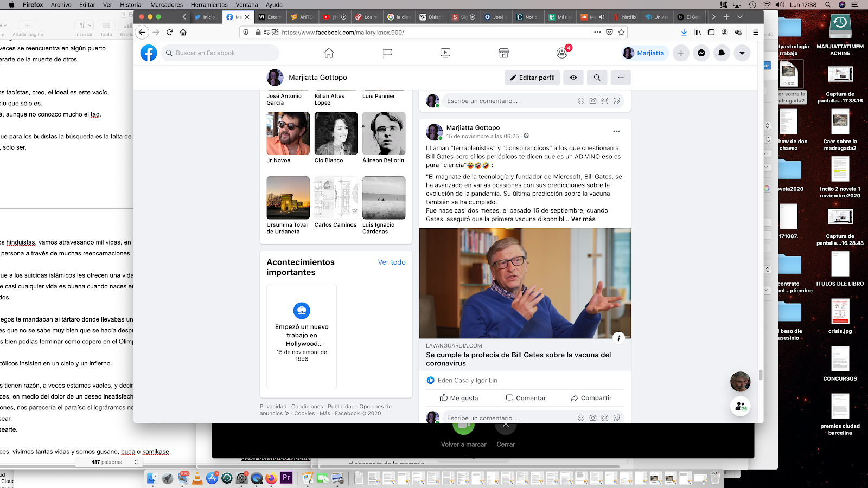Like the post with Me gusta
This screenshot has width=868, height=488.
pos(459,398)
